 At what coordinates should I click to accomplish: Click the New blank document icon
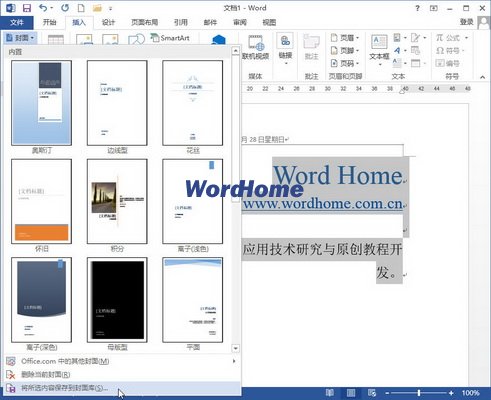pos(81,8)
